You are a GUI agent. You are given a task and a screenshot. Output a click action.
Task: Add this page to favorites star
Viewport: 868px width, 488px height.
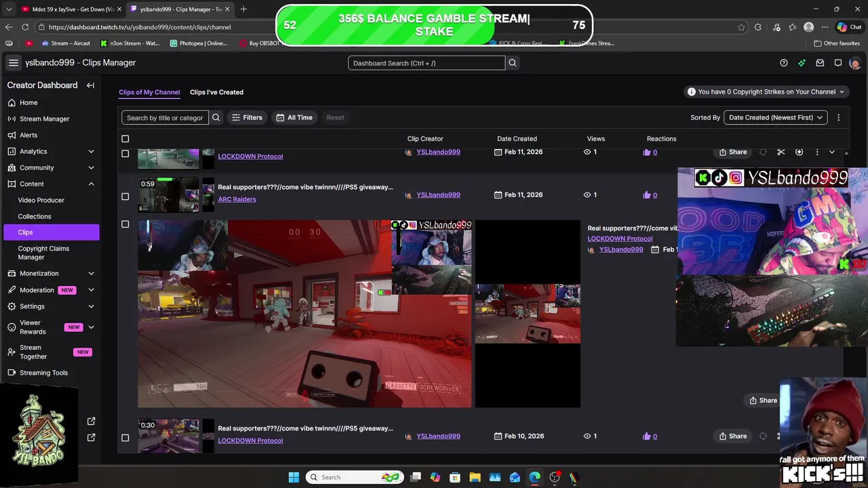tap(741, 27)
